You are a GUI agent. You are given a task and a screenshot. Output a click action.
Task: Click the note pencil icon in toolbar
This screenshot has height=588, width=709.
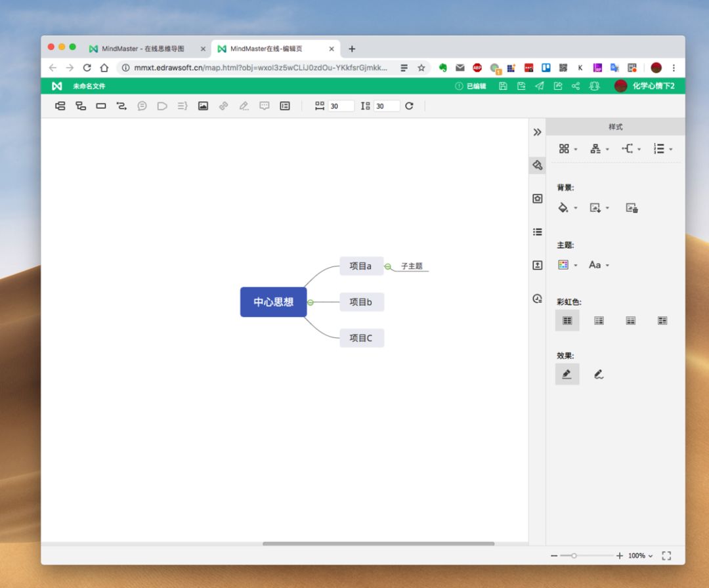[244, 106]
